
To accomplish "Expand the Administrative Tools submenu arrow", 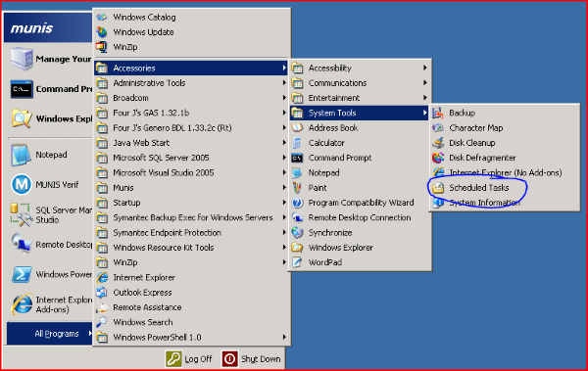I will [x=284, y=83].
